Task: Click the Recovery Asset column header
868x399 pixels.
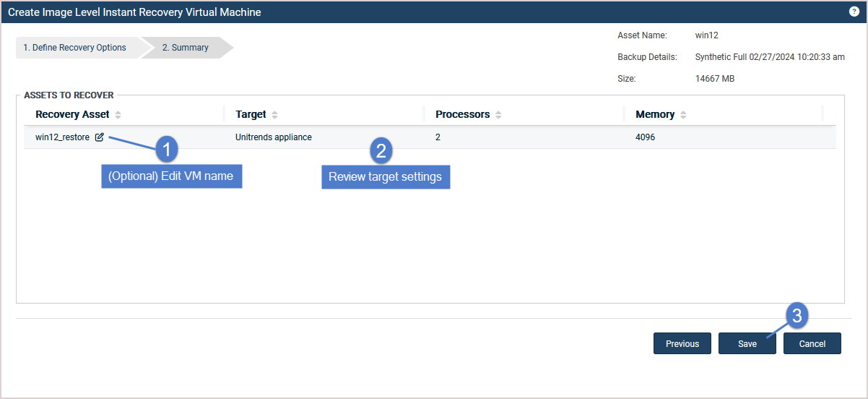Action: tap(72, 114)
